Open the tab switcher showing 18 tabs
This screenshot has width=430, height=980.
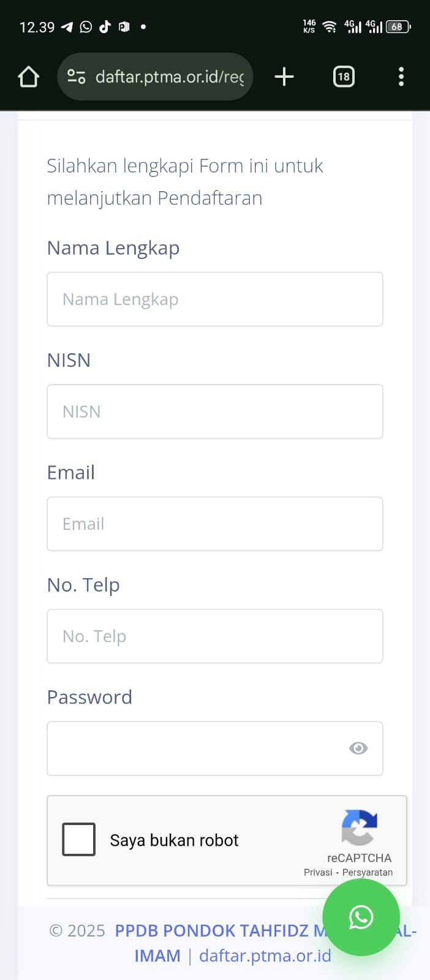(344, 77)
